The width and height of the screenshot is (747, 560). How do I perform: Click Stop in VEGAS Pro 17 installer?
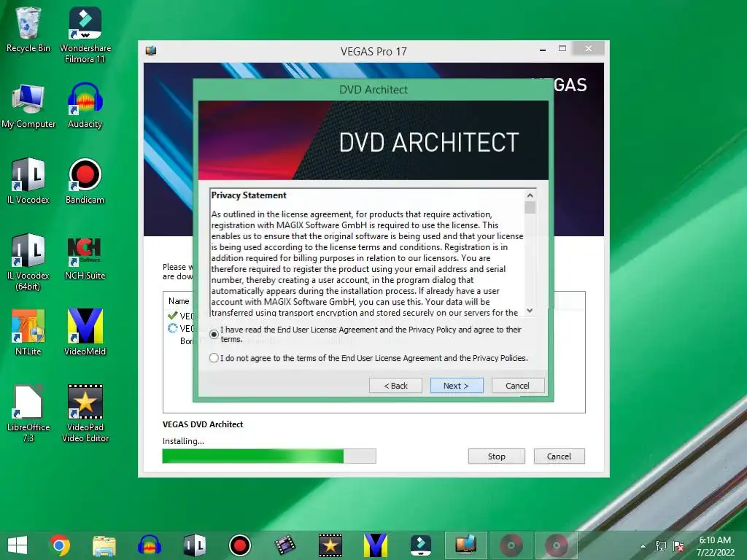[496, 456]
